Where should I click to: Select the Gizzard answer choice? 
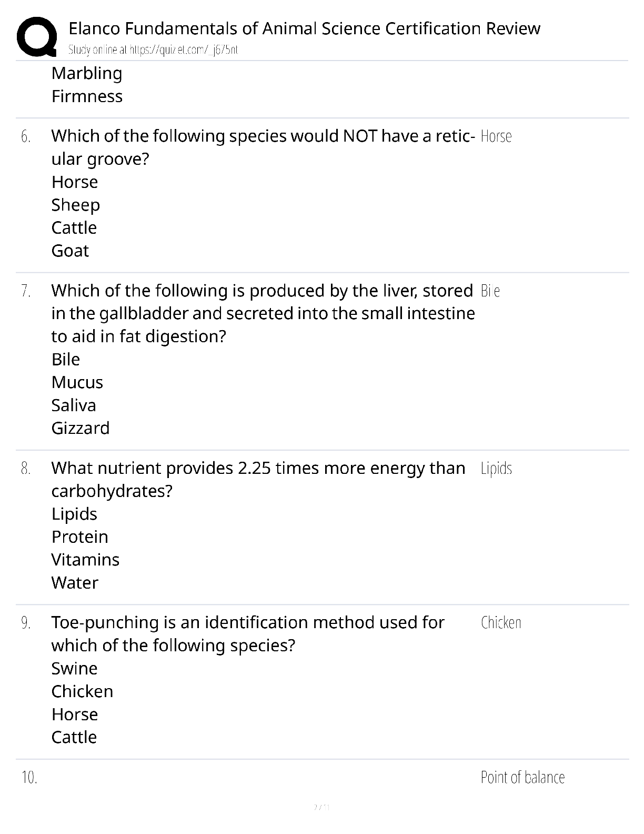80,429
